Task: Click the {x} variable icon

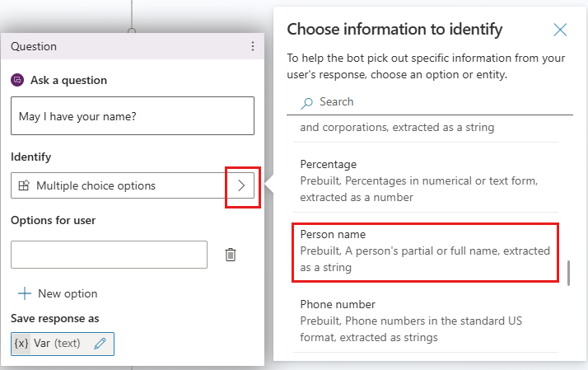Action: click(22, 344)
